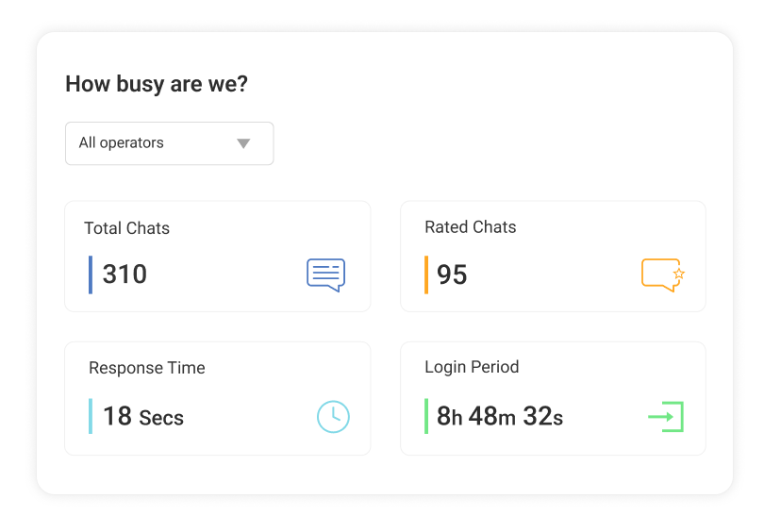
Task: Click the 95 rated chats value
Action: pos(452,274)
